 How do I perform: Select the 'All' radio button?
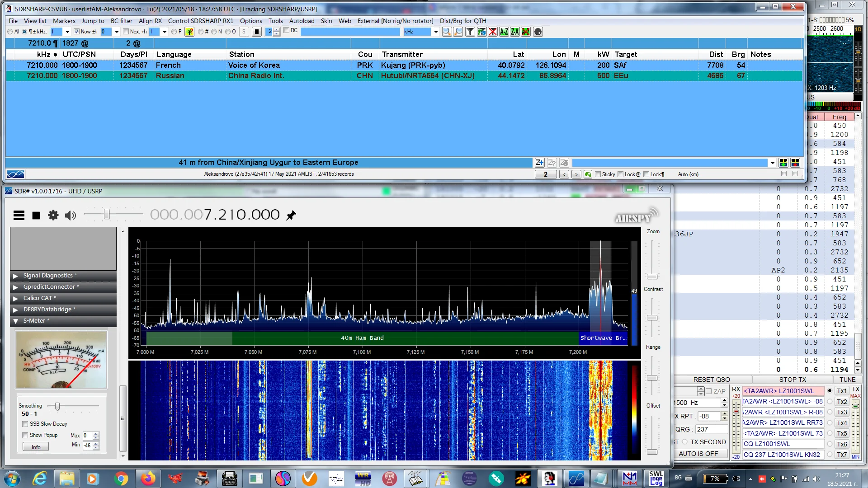pos(10,32)
